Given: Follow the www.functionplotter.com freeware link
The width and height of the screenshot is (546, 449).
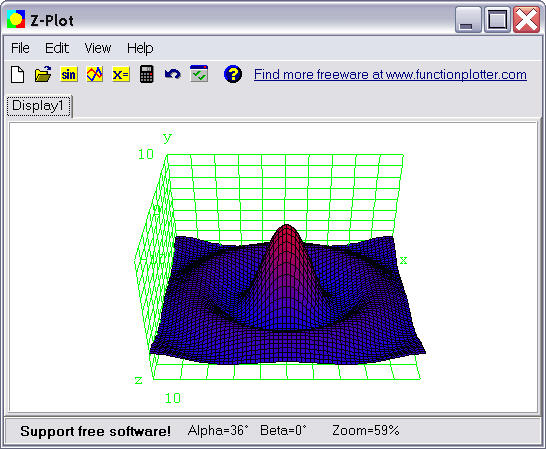Looking at the screenshot, I should [x=390, y=75].
